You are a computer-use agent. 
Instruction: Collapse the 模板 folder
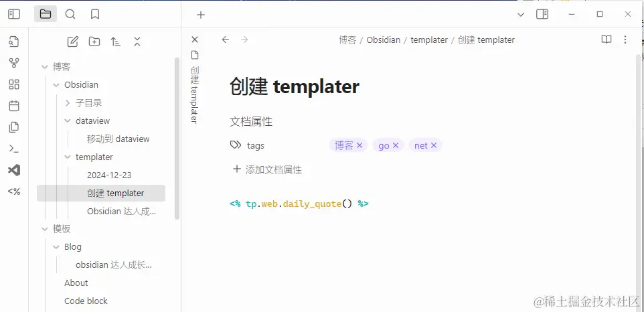(45, 229)
